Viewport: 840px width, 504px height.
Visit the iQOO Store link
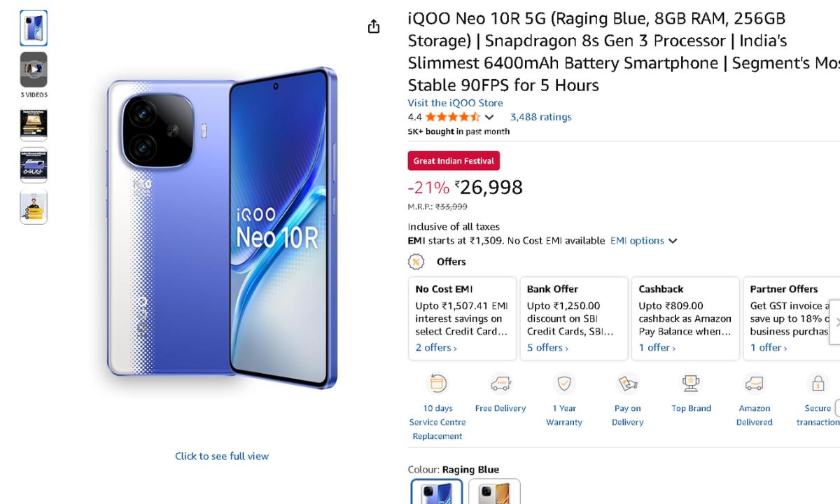point(455,103)
